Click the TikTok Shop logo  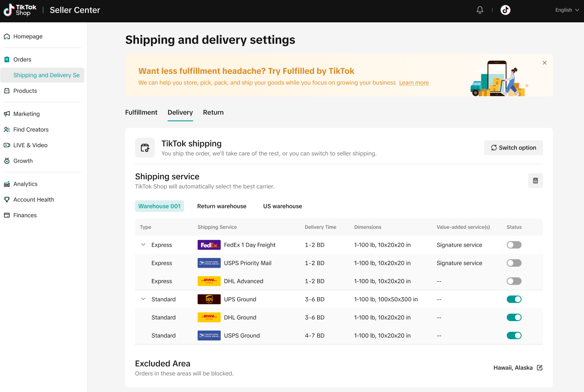20,10
